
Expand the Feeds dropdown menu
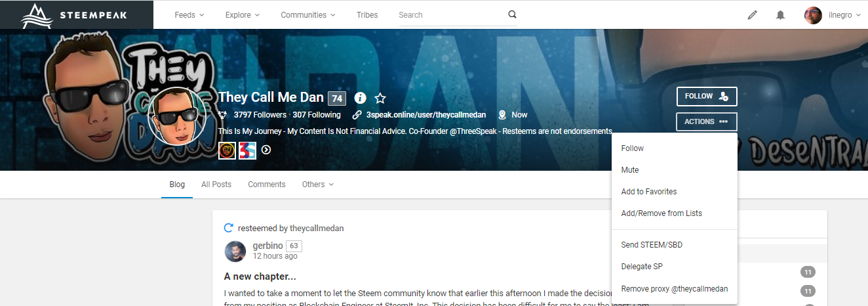(189, 14)
